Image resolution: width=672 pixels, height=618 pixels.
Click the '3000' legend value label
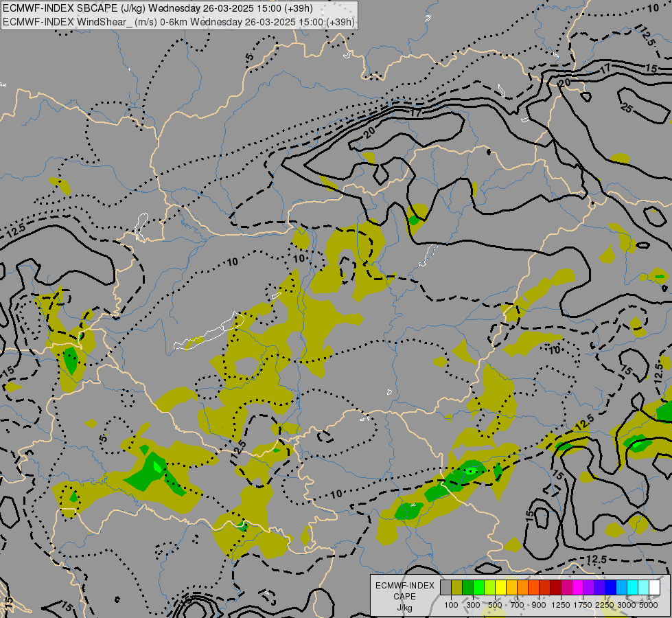coord(627,605)
